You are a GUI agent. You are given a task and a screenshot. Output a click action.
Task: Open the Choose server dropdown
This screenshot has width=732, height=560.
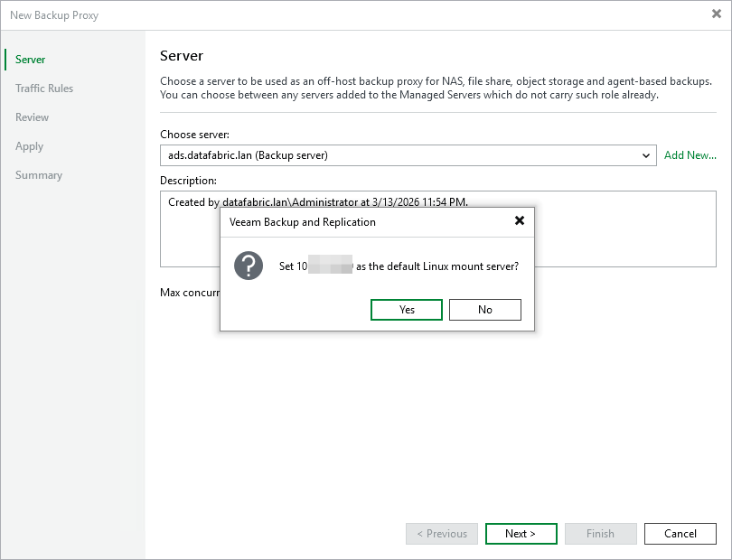coord(408,155)
